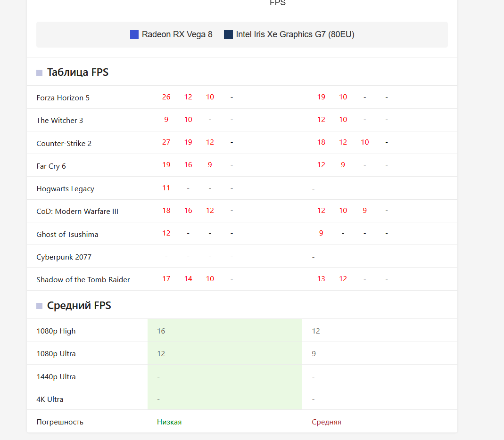Click the Таблица FPS section heading
This screenshot has height=440, width=504.
pyautogui.click(x=78, y=72)
